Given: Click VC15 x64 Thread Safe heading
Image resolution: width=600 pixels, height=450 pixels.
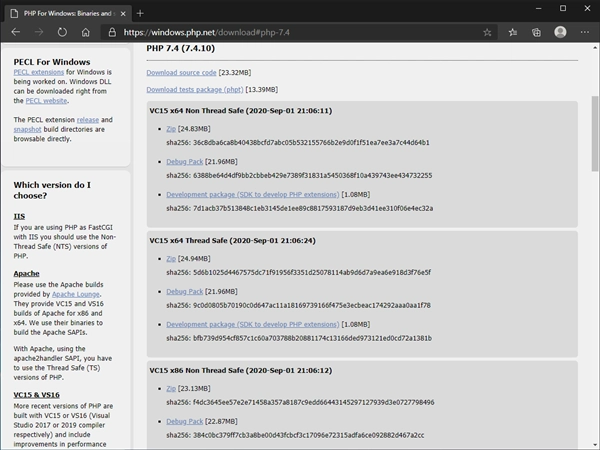Looking at the screenshot, I should 233,240.
